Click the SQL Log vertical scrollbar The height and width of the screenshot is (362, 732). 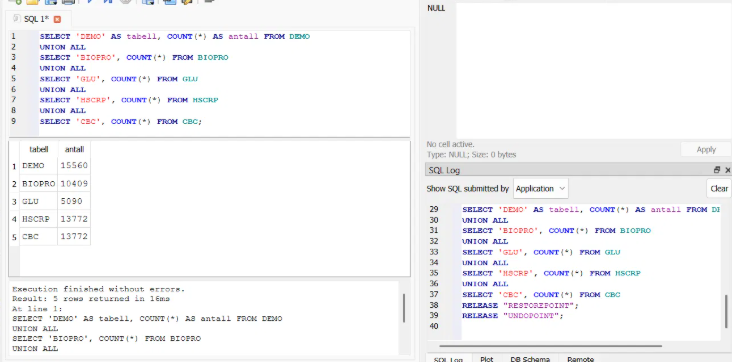[x=726, y=311]
